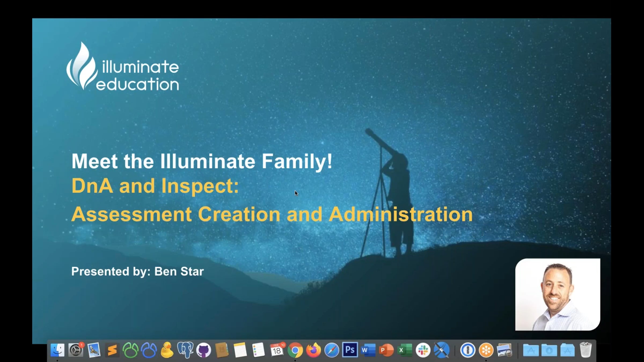
Task: Click the "Meet the Illuminate Family!" heading
Action: (x=202, y=161)
